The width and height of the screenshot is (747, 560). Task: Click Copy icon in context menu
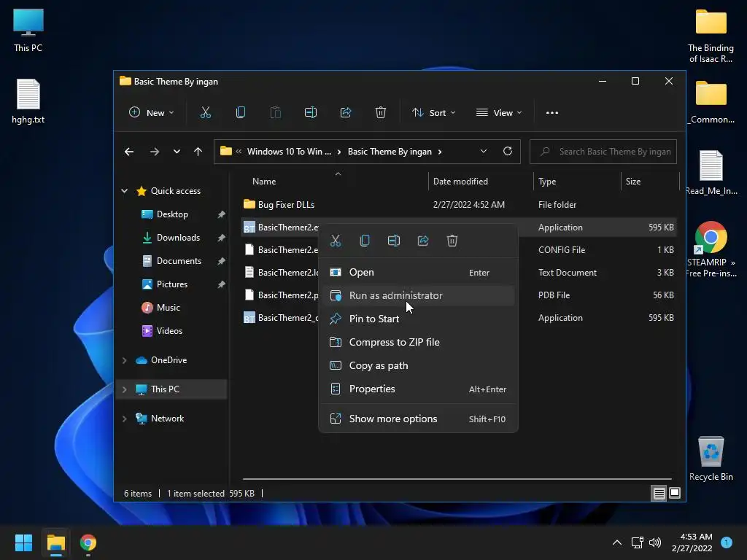[365, 241]
